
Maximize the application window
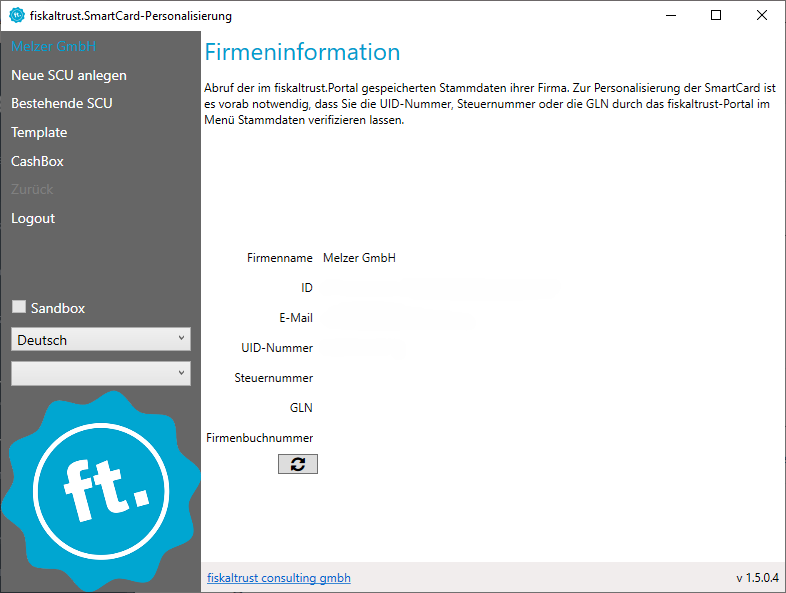point(716,16)
